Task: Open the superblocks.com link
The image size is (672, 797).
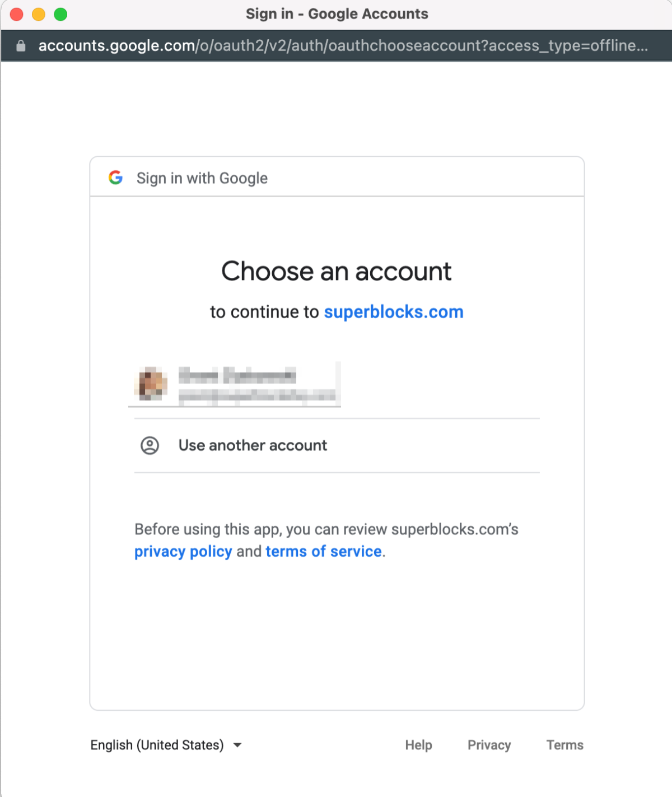Action: click(394, 311)
